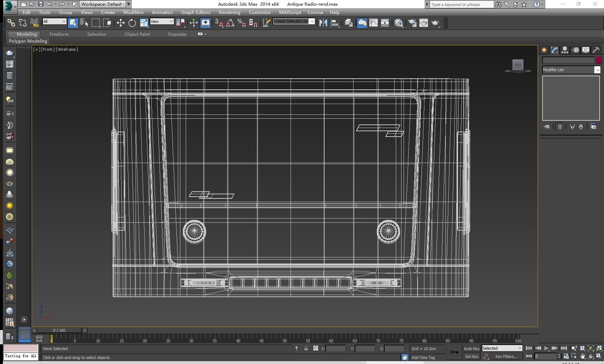Click the 0 / 100 time slider
This screenshot has width=604, height=364.
point(59,330)
